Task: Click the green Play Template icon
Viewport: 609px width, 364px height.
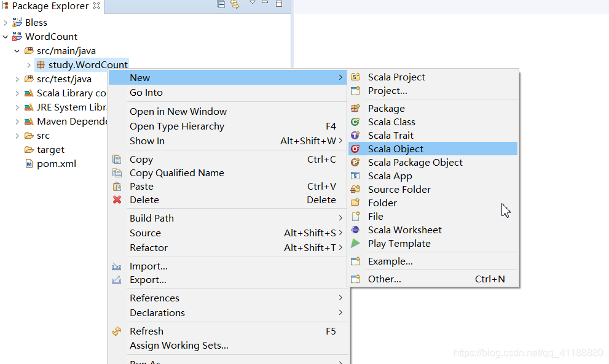Action: [355, 243]
